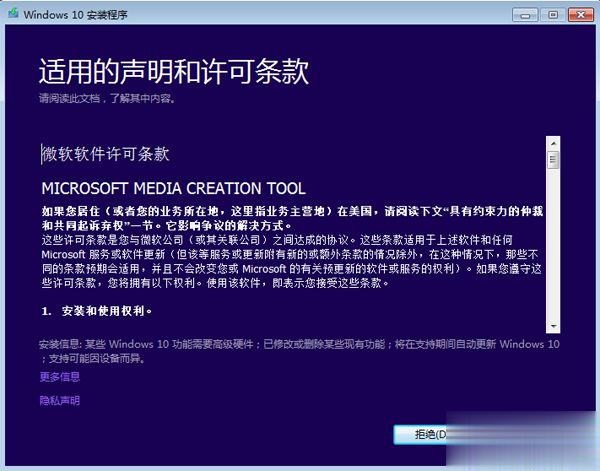Click the bold paragraph starting 如果您居住

pos(292,218)
